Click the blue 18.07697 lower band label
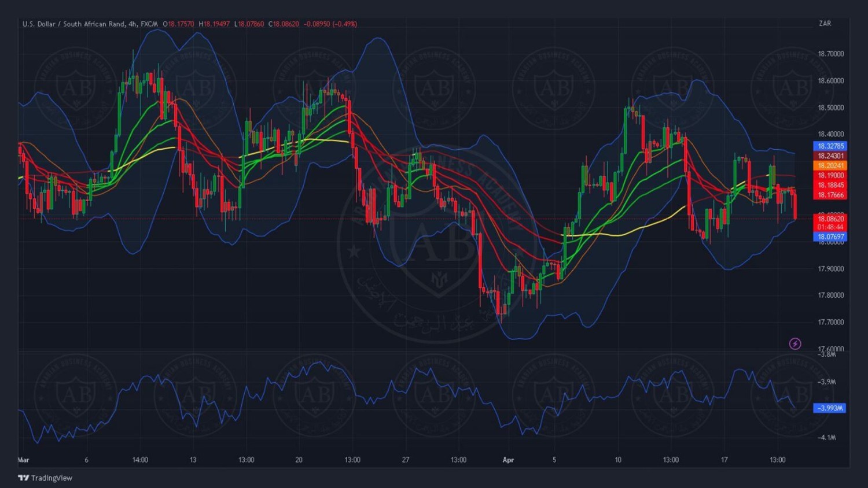Viewport: 868px width, 488px height. click(830, 236)
